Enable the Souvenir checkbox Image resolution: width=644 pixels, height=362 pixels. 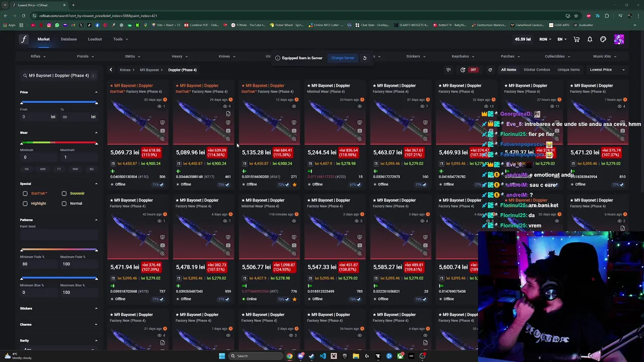64,194
